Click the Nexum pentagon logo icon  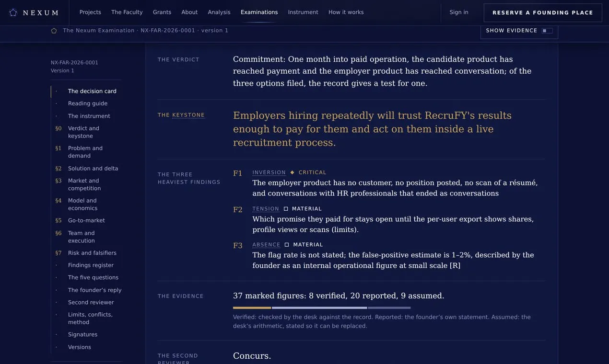13,12
